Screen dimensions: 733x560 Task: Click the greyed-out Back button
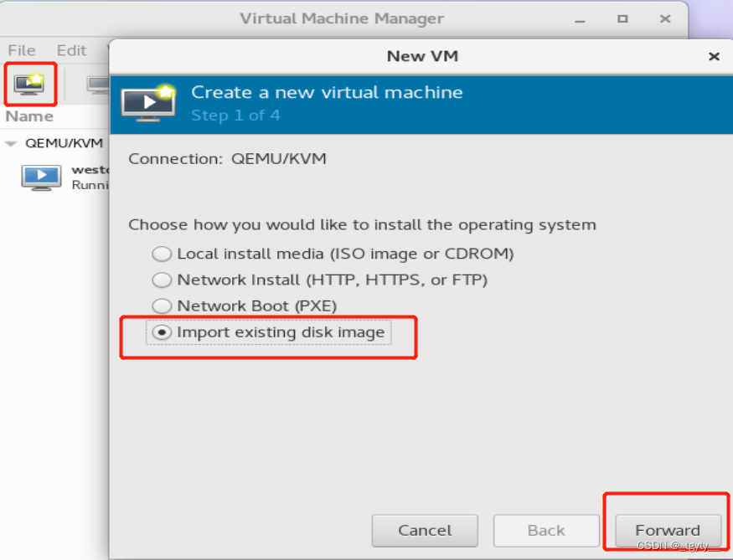(x=546, y=530)
